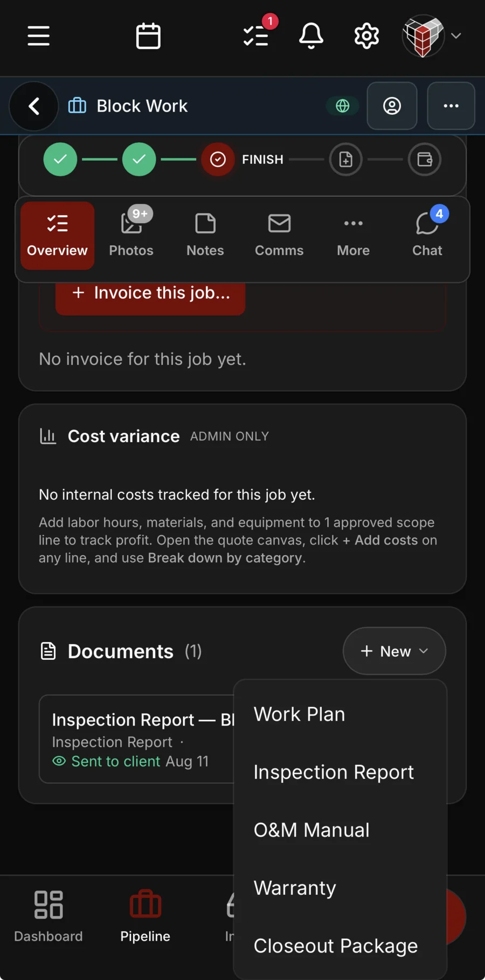Open the settings gear

pos(366,36)
